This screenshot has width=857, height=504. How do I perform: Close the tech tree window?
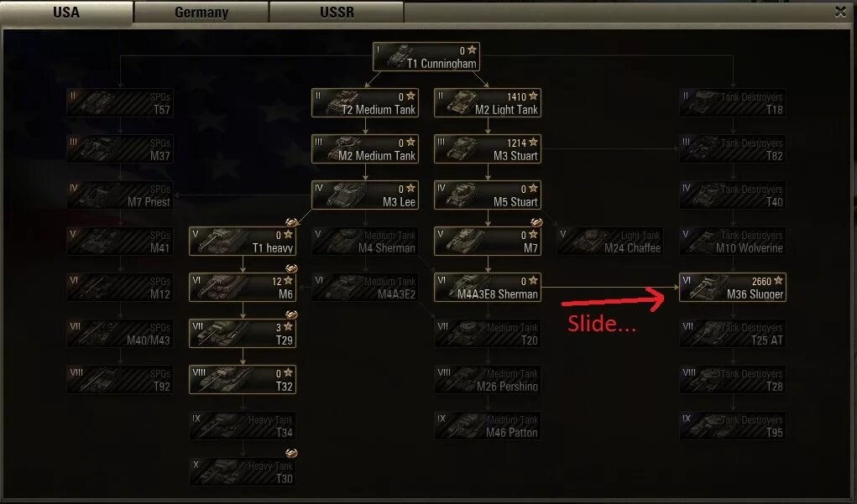[840, 12]
